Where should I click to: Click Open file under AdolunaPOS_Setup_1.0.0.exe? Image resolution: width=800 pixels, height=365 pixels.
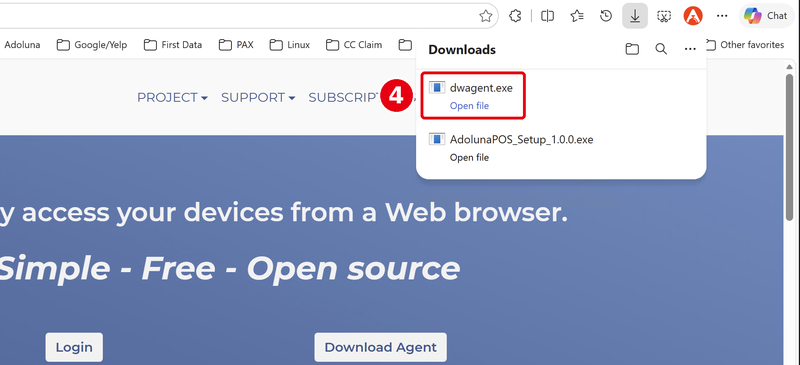(469, 157)
